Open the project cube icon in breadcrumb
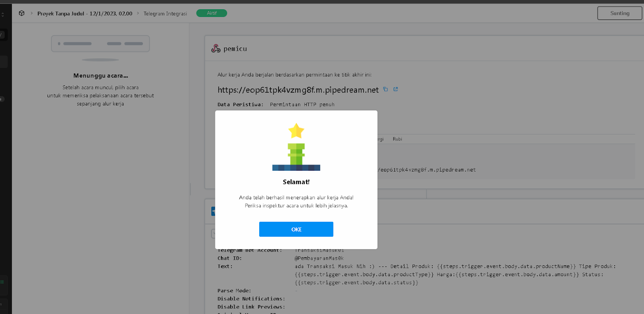644x314 pixels. [22, 13]
